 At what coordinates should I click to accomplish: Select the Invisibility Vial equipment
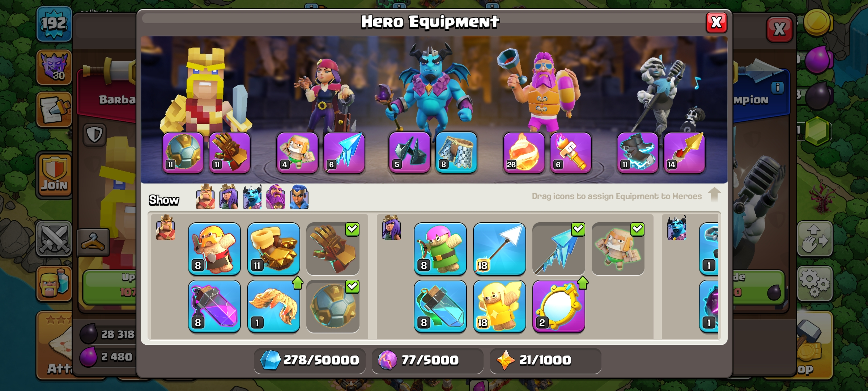click(x=440, y=306)
